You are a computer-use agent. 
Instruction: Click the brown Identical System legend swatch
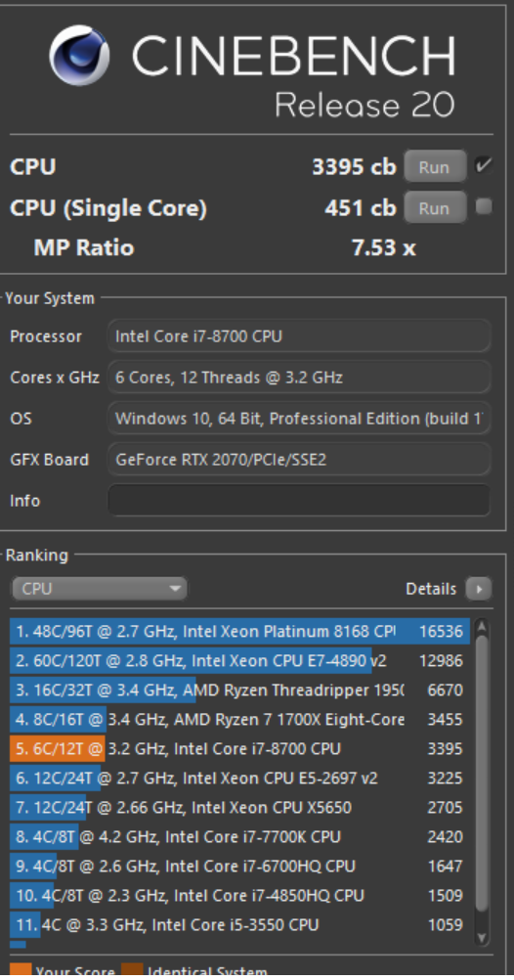point(132,970)
